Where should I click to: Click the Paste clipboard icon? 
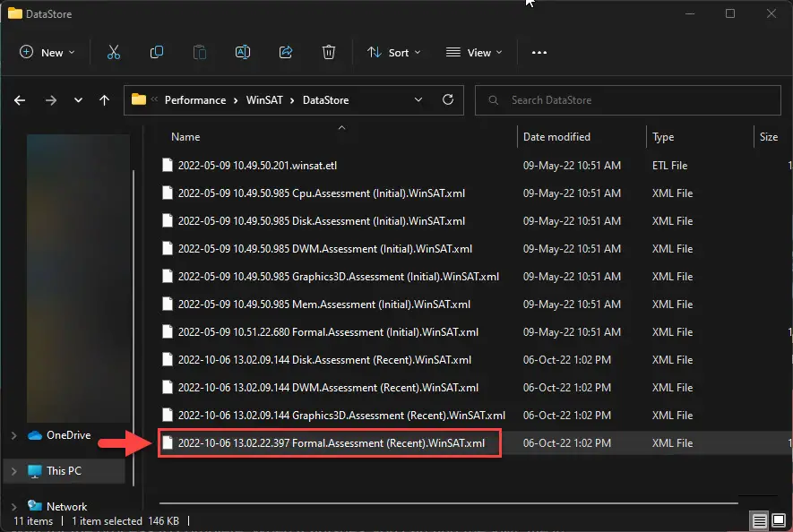point(200,52)
